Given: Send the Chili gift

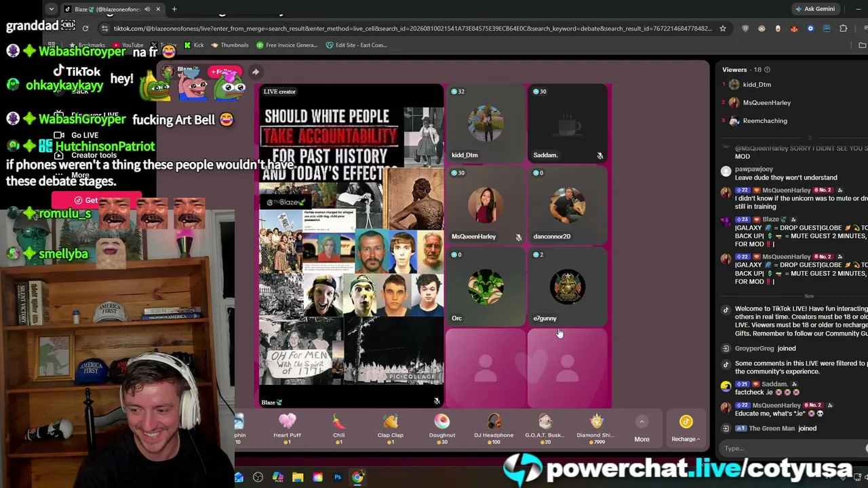Looking at the screenshot, I should coord(339,428).
